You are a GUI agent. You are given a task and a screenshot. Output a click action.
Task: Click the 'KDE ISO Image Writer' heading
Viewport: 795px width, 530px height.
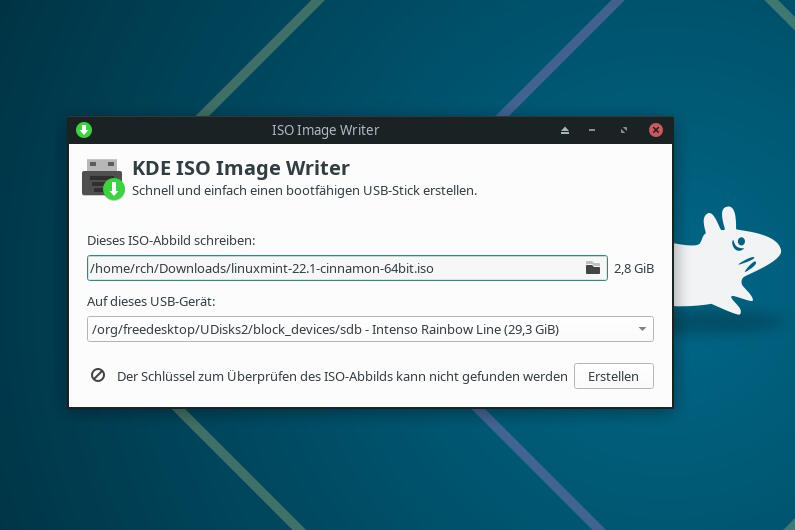241,168
